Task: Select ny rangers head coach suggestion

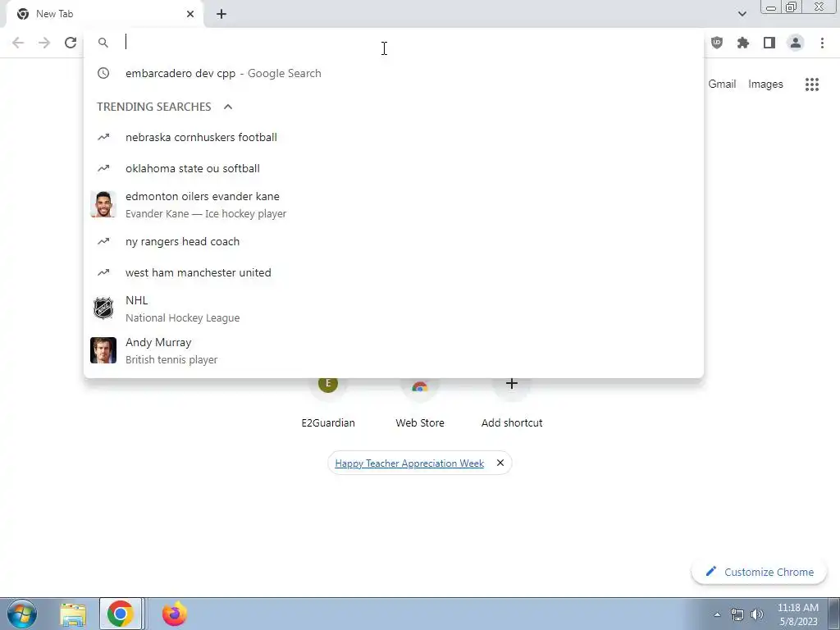Action: click(394, 242)
